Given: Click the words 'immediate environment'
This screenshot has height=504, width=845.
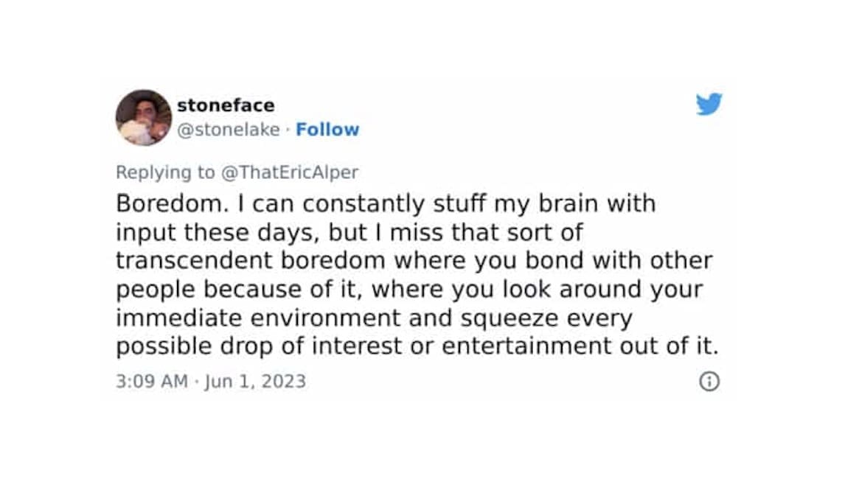Looking at the screenshot, I should (x=258, y=318).
